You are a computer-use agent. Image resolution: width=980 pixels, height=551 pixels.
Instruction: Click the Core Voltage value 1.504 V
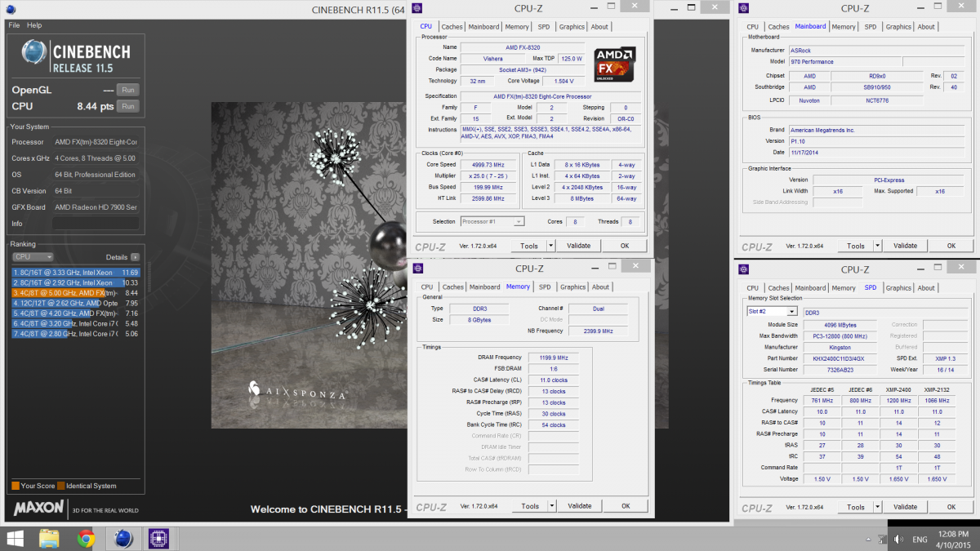pos(563,82)
